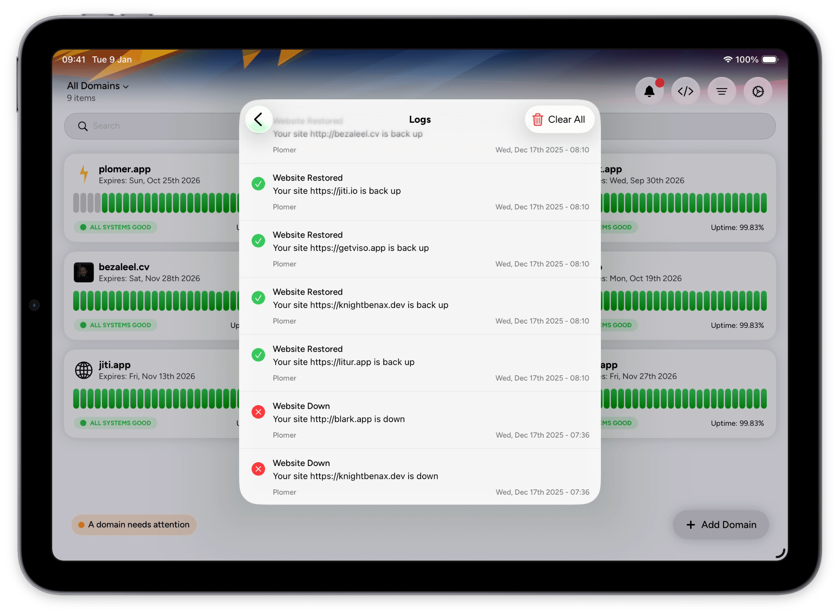This screenshot has width=840, height=616.
Task: Expand the All Domains dropdown
Action: [98, 86]
